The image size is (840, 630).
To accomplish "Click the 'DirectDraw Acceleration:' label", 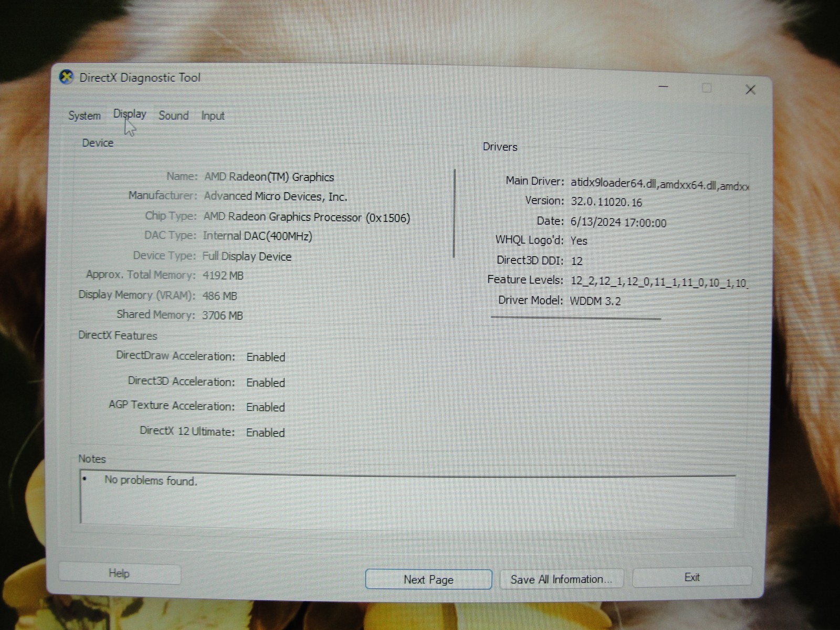I will [175, 356].
